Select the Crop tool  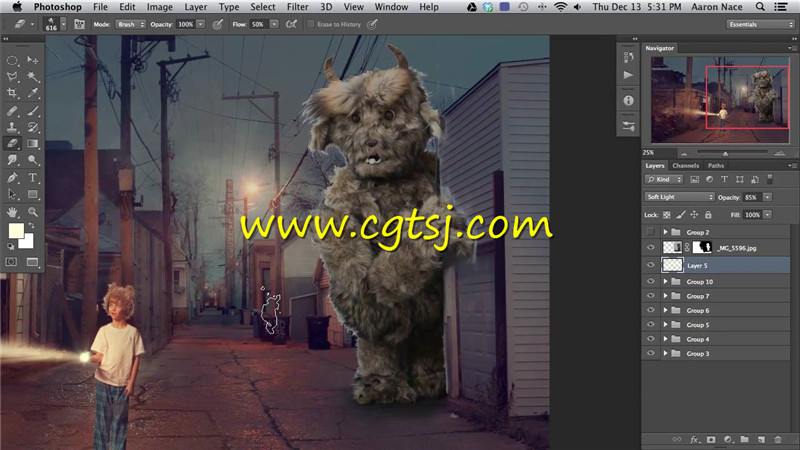tap(12, 93)
